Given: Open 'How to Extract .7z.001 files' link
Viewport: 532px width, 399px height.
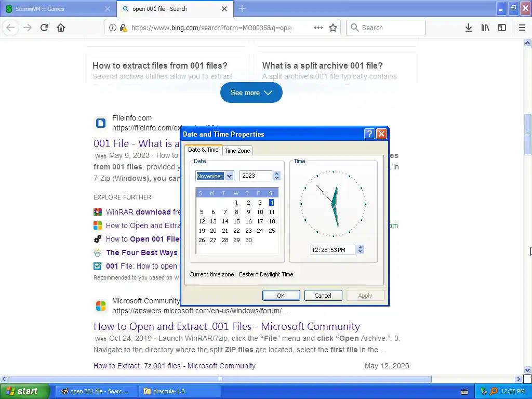Looking at the screenshot, I should pyautogui.click(x=175, y=366).
